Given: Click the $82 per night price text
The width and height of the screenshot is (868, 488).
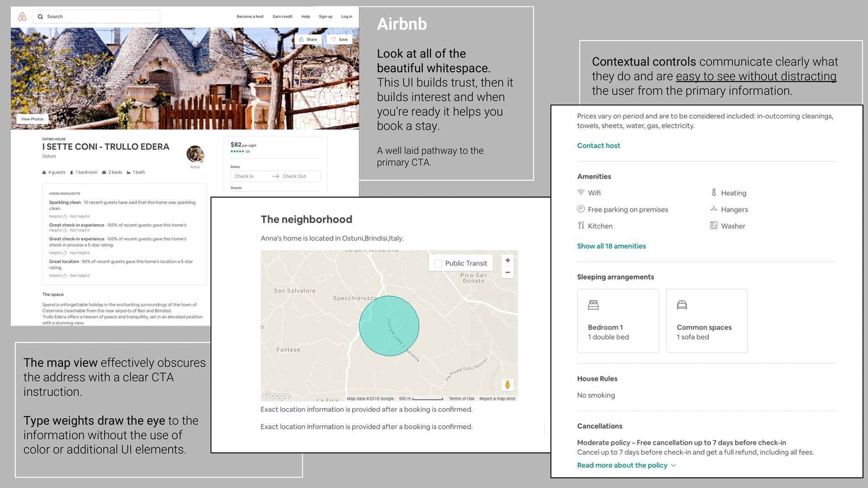Looking at the screenshot, I should point(243,145).
